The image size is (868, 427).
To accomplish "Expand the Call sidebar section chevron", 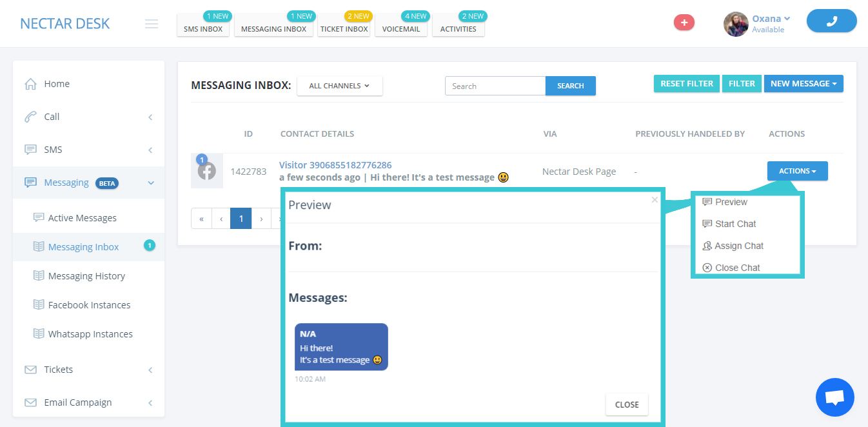I will tap(150, 117).
